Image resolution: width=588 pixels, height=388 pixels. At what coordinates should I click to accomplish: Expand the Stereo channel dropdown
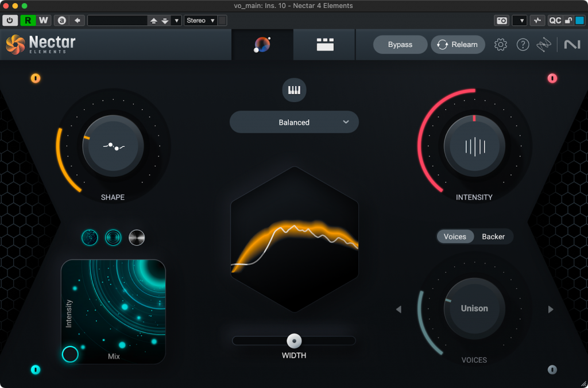200,21
